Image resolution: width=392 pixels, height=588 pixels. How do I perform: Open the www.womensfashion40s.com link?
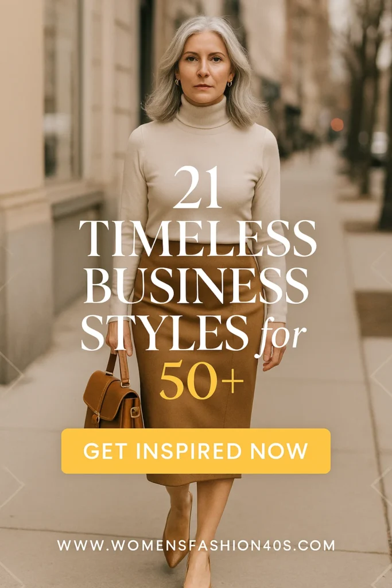pos(196,546)
